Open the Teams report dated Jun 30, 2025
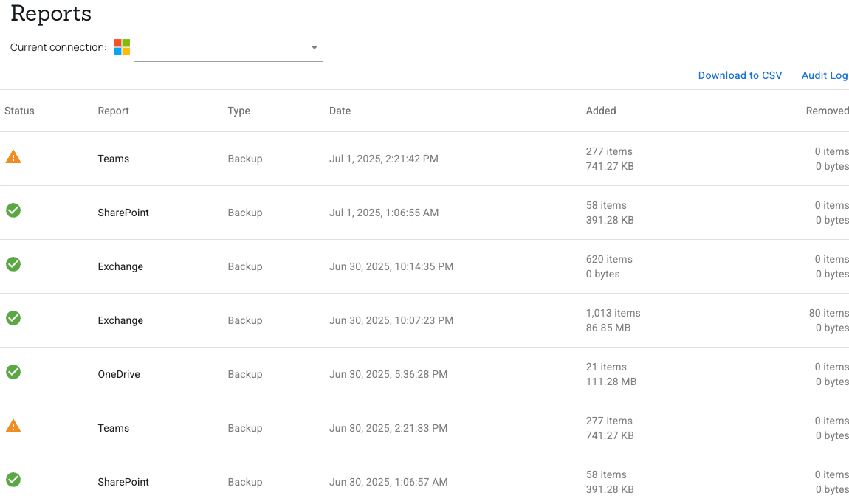 [113, 428]
